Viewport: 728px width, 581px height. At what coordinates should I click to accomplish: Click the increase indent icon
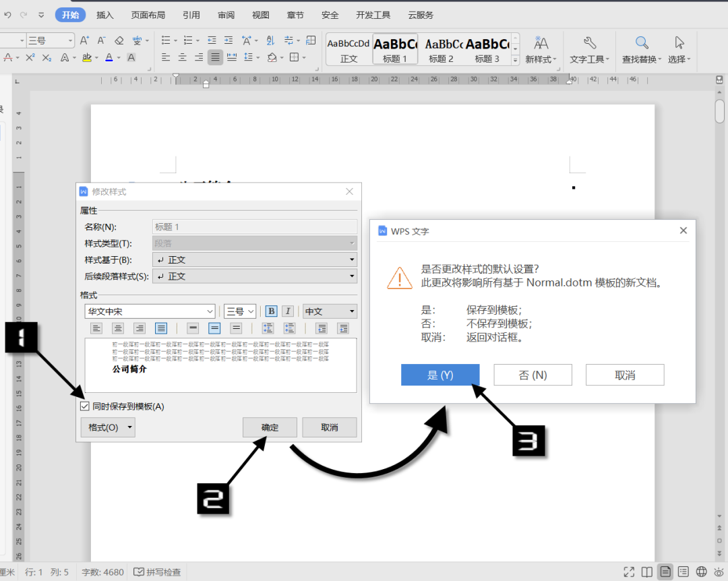(229, 40)
